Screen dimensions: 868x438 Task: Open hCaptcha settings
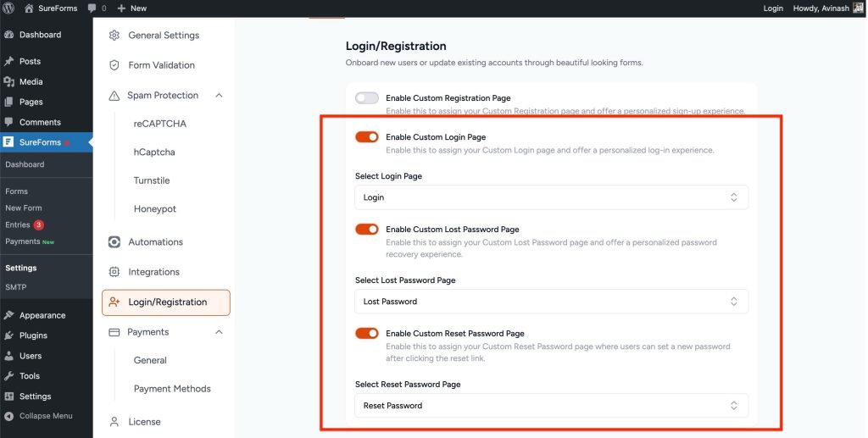click(154, 152)
